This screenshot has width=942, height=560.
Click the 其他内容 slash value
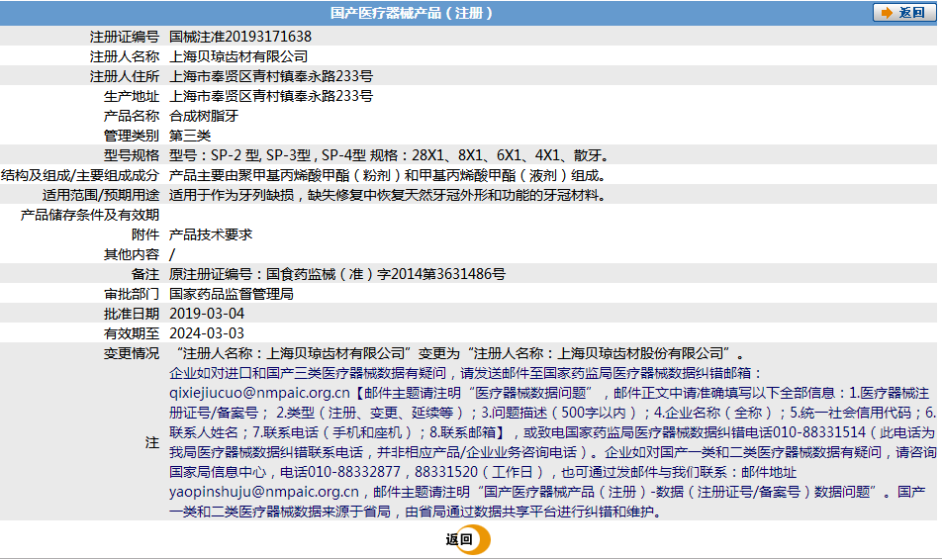point(172,254)
